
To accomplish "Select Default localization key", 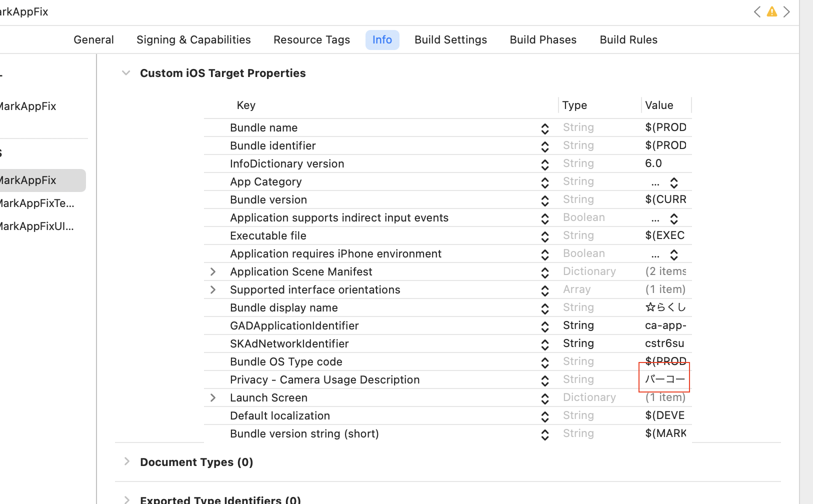I will pyautogui.click(x=280, y=415).
